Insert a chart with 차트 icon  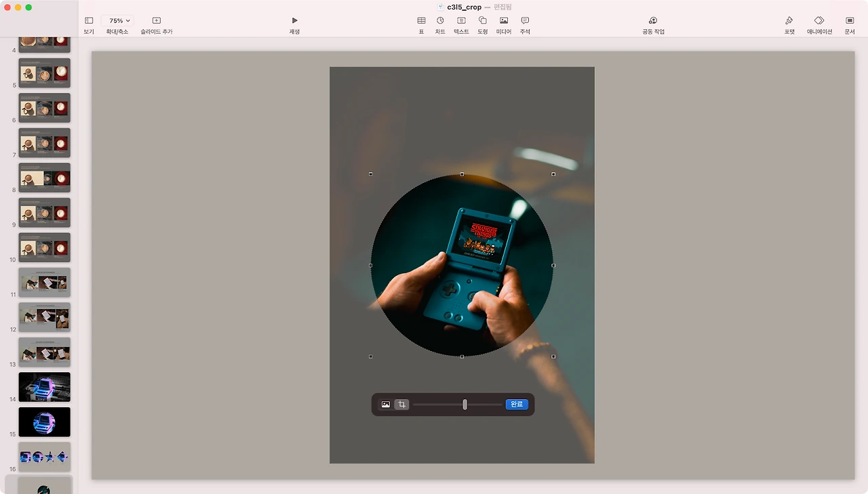pyautogui.click(x=440, y=21)
